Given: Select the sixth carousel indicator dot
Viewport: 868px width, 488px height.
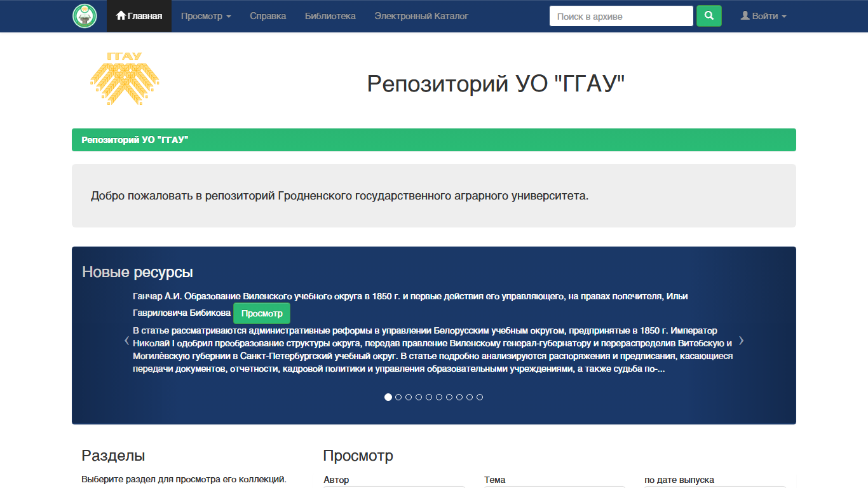Looking at the screenshot, I should [x=439, y=397].
